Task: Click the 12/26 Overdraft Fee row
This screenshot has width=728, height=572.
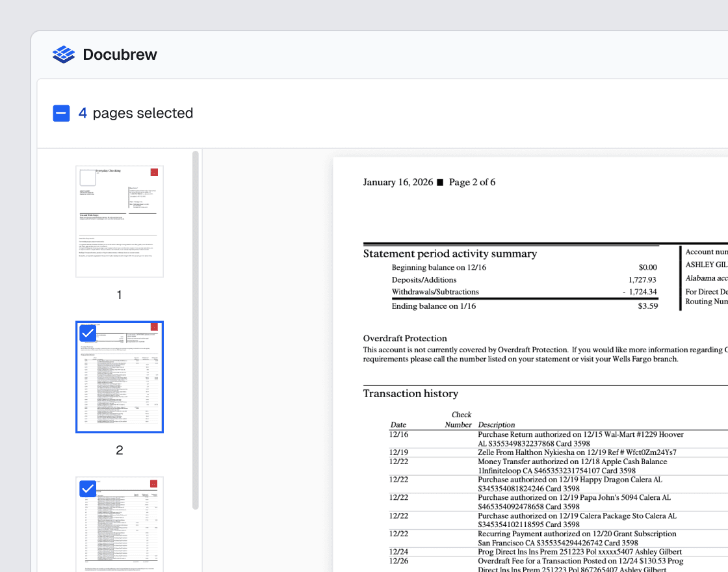Action: (x=558, y=565)
